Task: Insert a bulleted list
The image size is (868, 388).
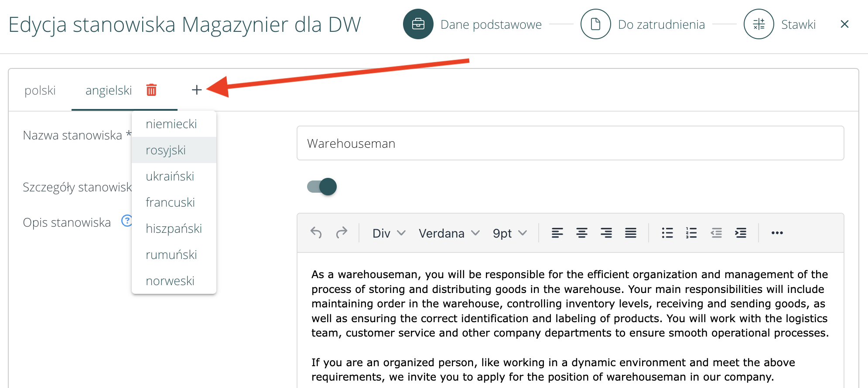Action: click(667, 233)
